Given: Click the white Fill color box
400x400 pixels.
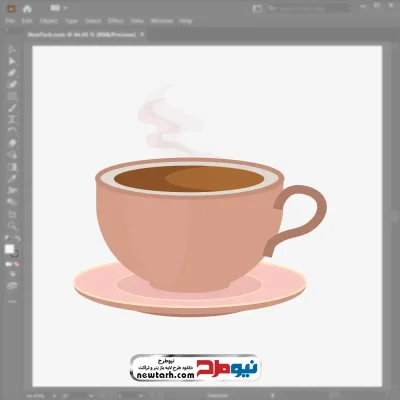Looking at the screenshot, I should (x=10, y=249).
